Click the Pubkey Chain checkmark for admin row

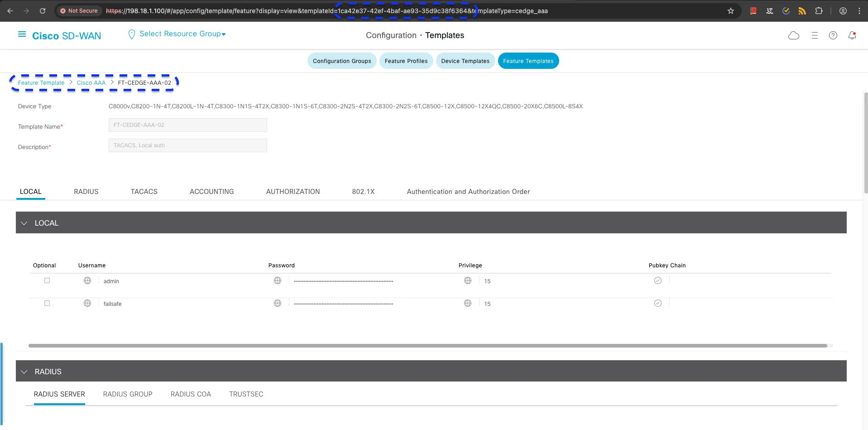658,280
